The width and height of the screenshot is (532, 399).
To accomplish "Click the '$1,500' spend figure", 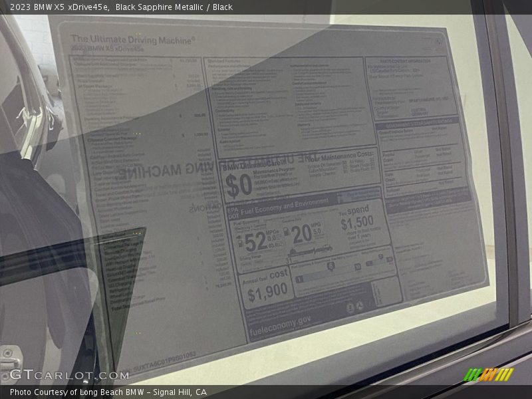I will (357, 223).
